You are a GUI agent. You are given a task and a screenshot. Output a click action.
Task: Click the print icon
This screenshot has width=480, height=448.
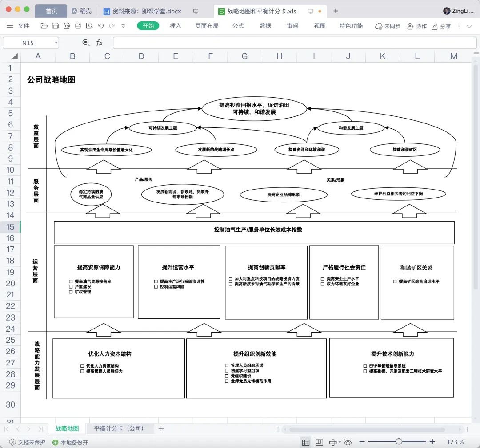pyautogui.click(x=78, y=26)
